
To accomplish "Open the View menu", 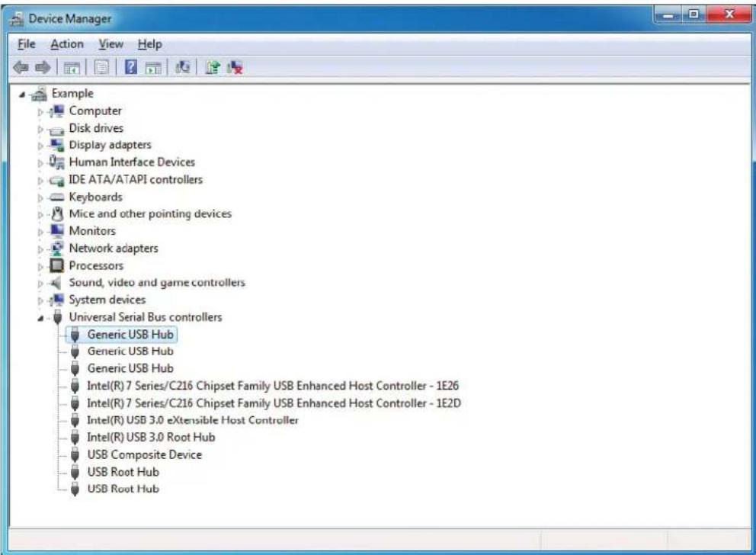I will pyautogui.click(x=111, y=44).
